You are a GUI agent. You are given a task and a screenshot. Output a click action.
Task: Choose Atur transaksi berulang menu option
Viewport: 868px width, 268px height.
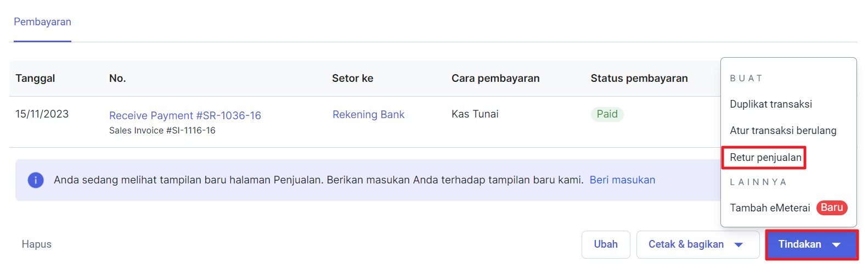point(783,131)
